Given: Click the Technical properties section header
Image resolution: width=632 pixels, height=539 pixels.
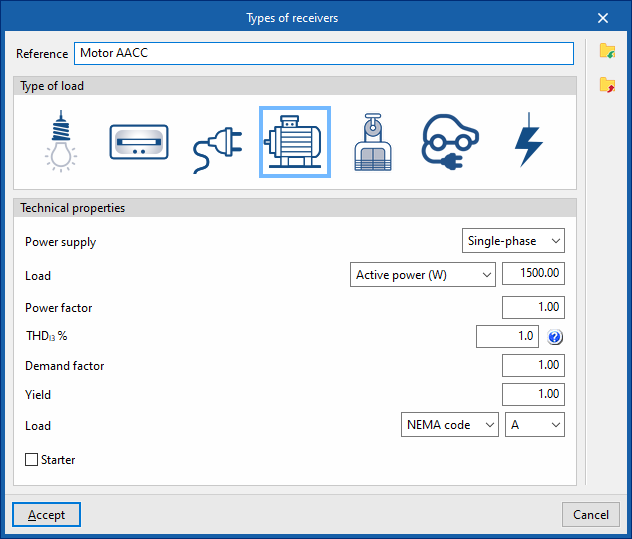Looking at the screenshot, I should pyautogui.click(x=295, y=208).
